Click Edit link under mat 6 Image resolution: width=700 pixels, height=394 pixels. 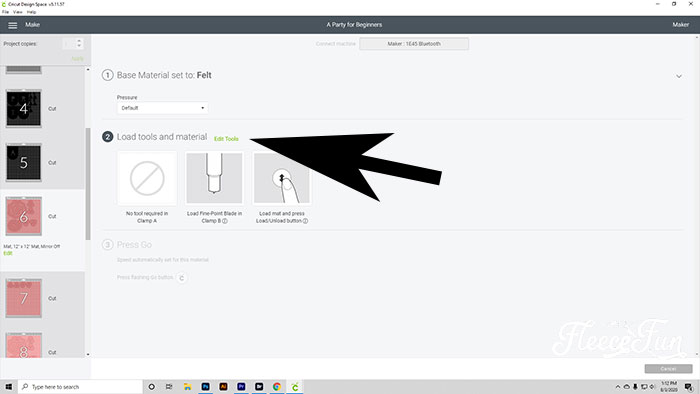8,253
